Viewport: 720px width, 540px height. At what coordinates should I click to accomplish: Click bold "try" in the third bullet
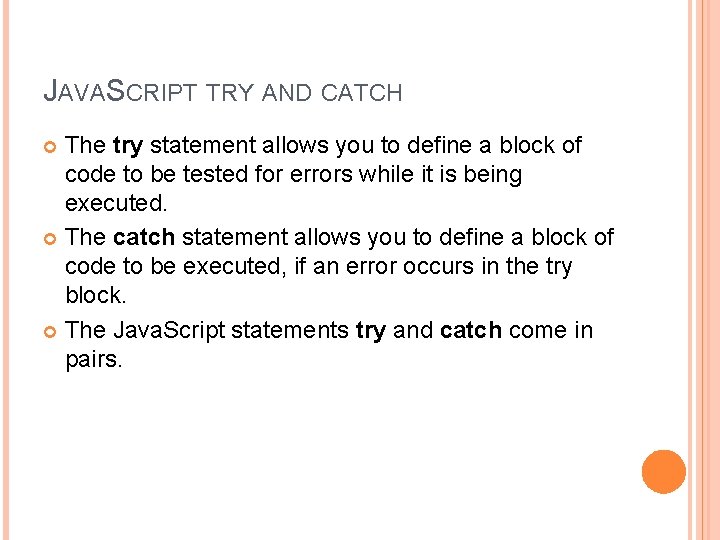tap(371, 330)
